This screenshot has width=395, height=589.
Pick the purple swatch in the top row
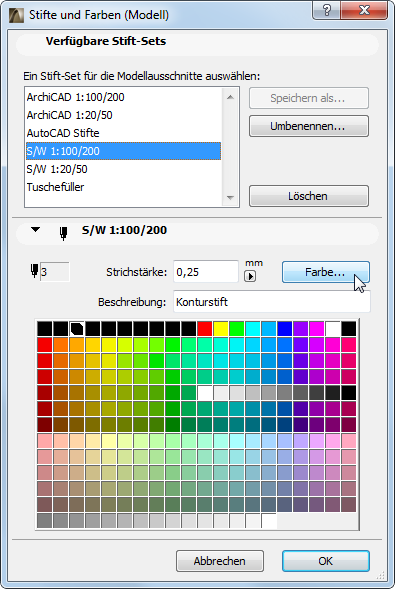[x=301, y=329]
